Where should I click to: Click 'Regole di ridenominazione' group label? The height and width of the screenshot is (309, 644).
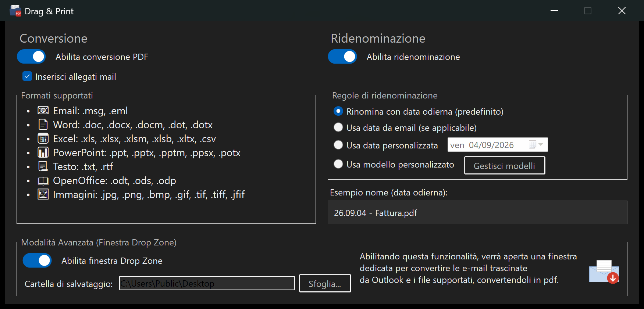(x=385, y=96)
